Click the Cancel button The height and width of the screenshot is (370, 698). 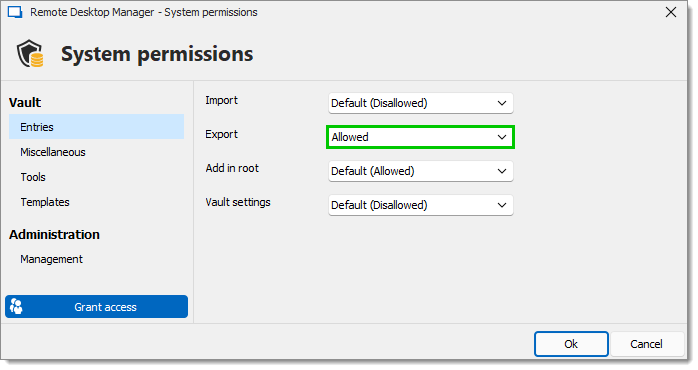646,344
